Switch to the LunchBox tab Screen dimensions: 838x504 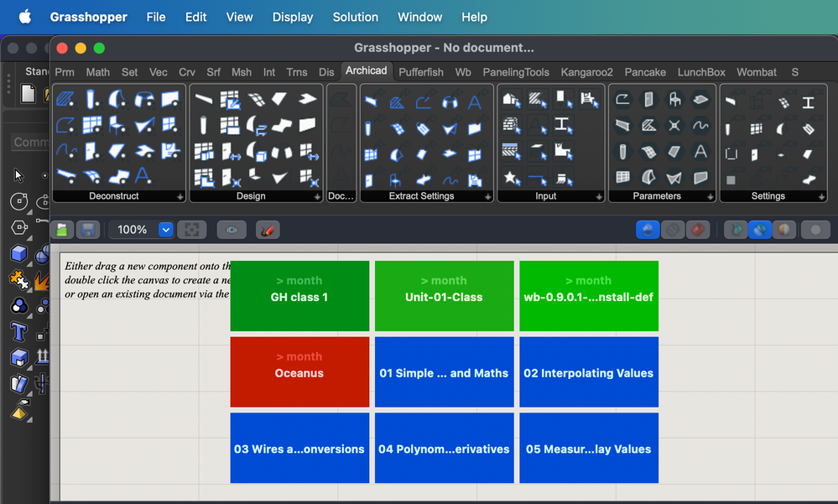pyautogui.click(x=701, y=72)
